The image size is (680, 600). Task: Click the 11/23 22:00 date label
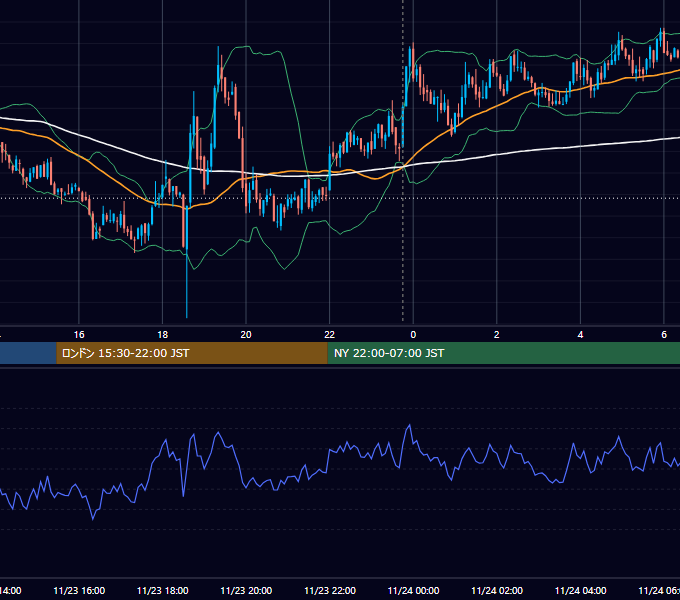pyautogui.click(x=330, y=590)
